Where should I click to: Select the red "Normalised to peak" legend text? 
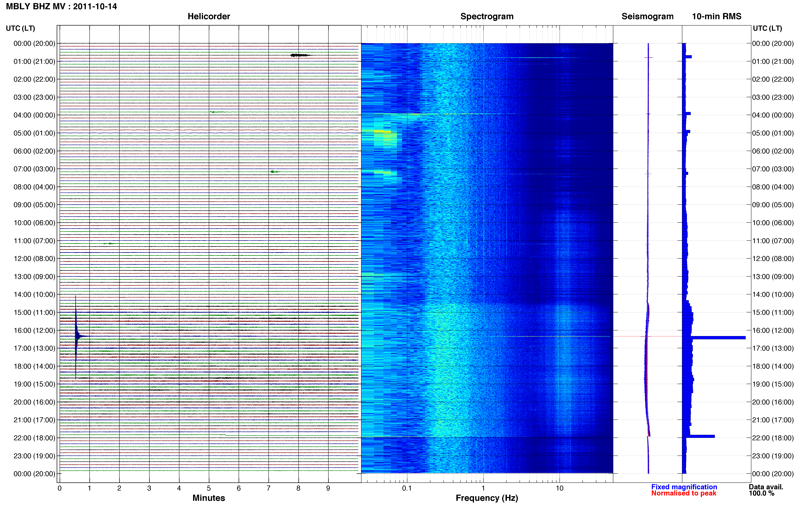(x=684, y=493)
